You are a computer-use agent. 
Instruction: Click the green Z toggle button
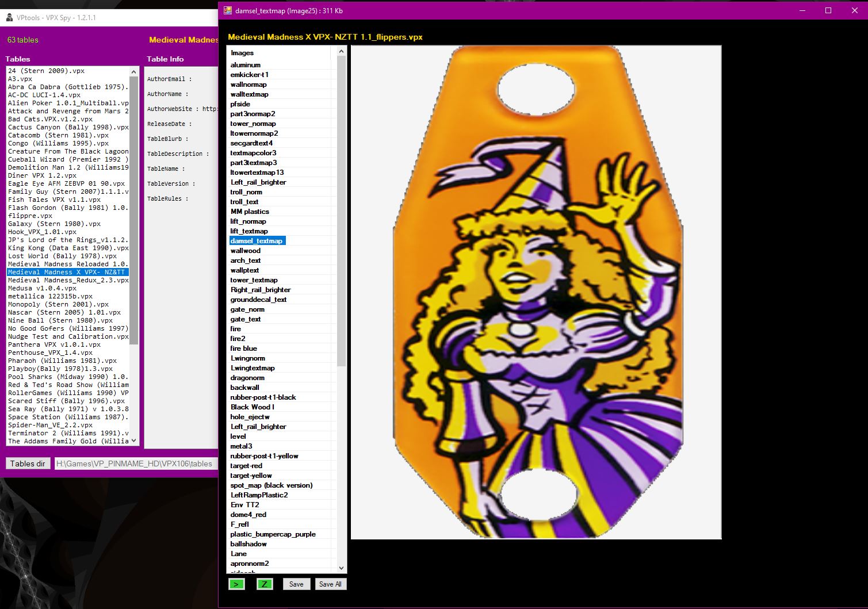pyautogui.click(x=264, y=584)
